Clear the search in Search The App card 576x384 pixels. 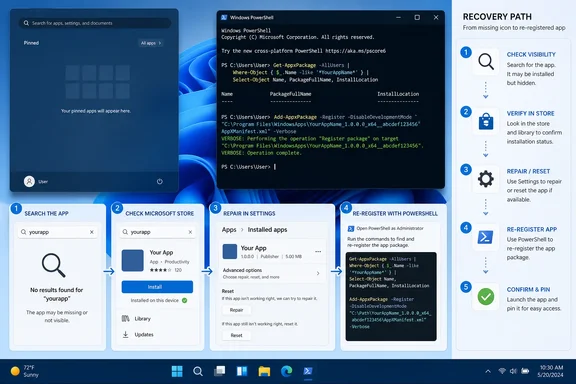pyautogui.click(x=92, y=232)
